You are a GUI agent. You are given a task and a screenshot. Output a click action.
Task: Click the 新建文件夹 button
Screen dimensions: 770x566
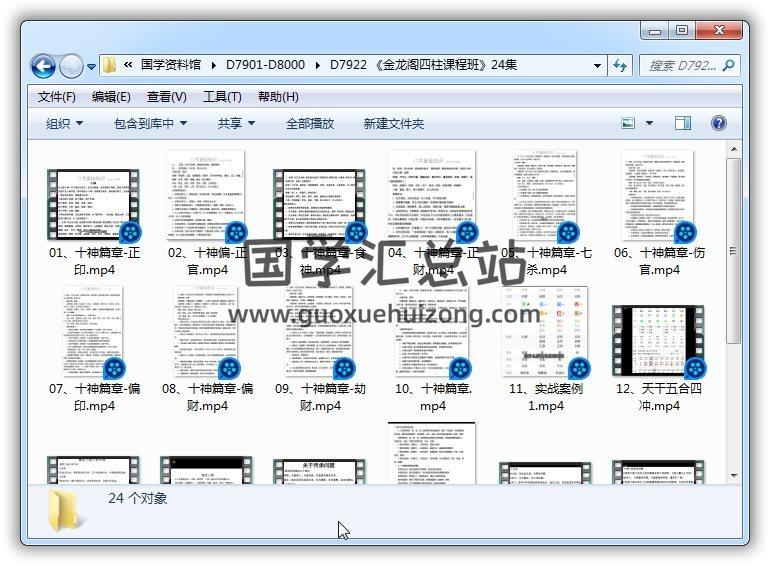tap(393, 124)
